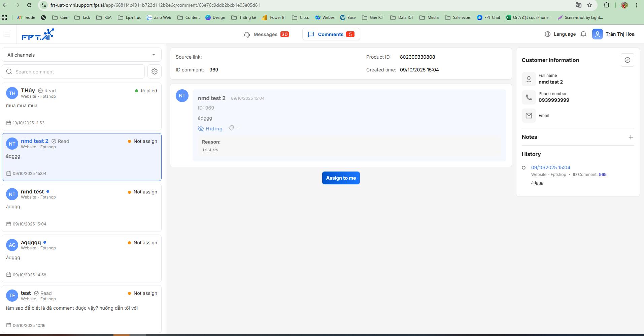Open the hamburger sidebar menu
Screen dimensions: 644x336
tap(7, 34)
